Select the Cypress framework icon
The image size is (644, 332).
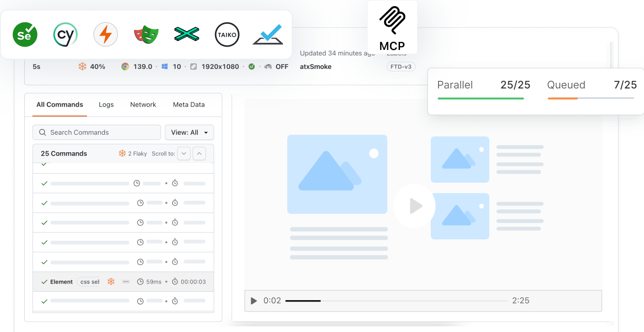click(65, 34)
